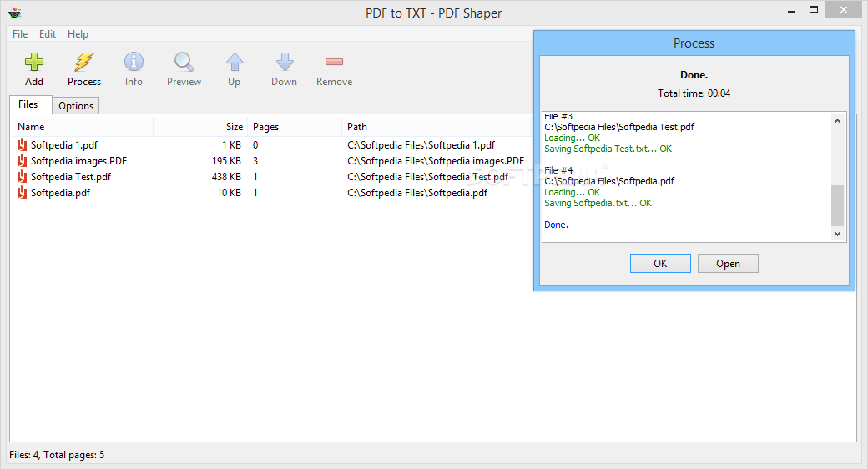This screenshot has height=470, width=868.
Task: Open the File menu
Action: tap(20, 33)
